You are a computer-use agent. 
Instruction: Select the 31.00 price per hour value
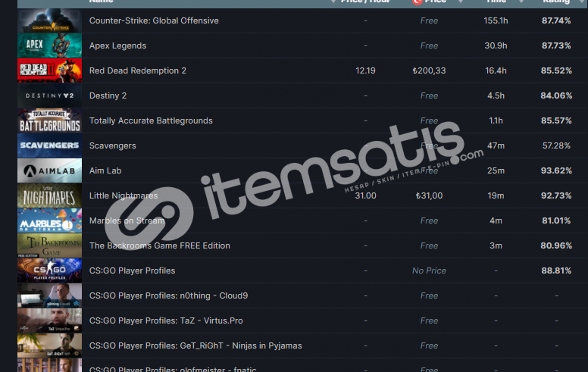(x=366, y=195)
